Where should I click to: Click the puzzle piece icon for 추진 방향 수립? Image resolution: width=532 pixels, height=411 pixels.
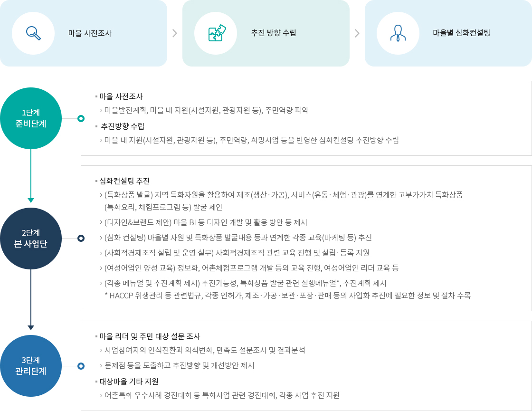pos(217,33)
